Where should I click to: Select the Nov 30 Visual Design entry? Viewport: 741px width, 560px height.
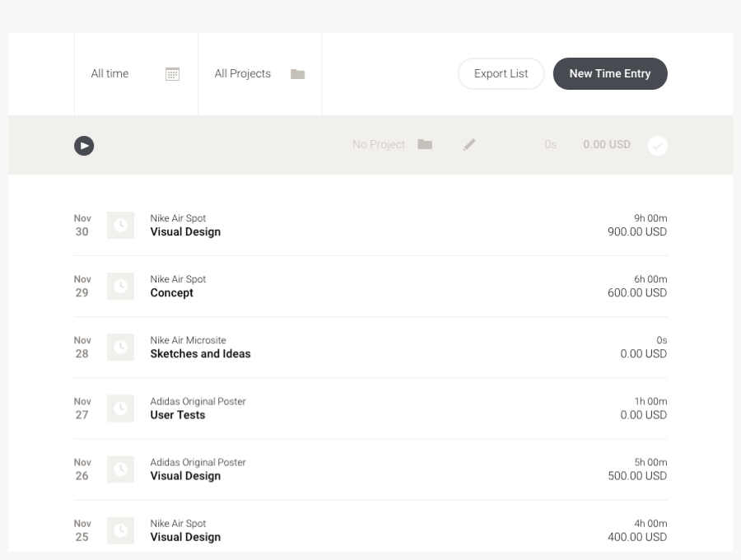184,231
